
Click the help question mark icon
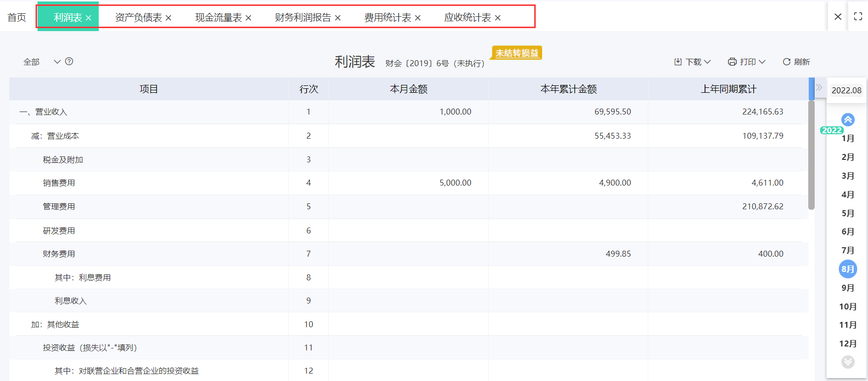pos(69,62)
